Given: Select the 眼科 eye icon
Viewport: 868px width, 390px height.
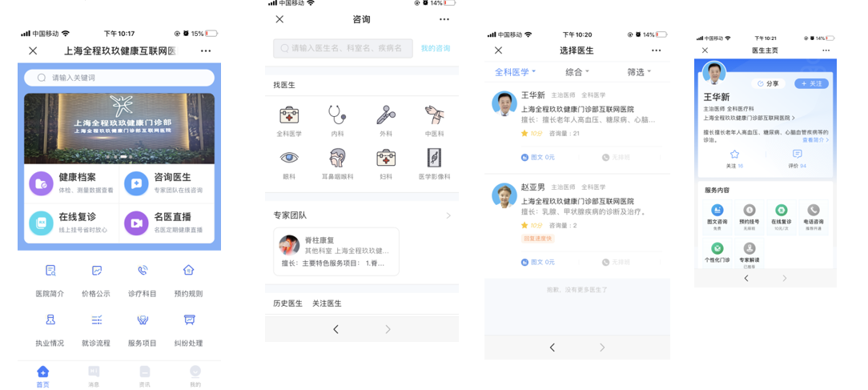Looking at the screenshot, I should click(289, 158).
